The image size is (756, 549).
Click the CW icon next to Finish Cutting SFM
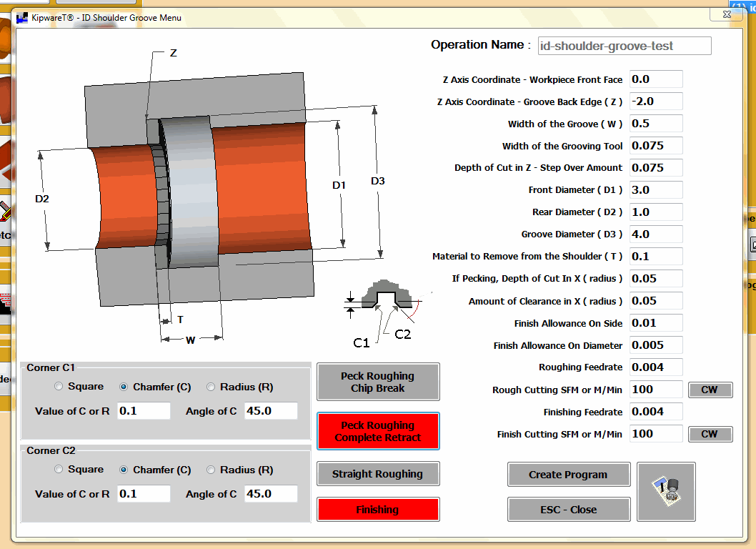(x=710, y=433)
